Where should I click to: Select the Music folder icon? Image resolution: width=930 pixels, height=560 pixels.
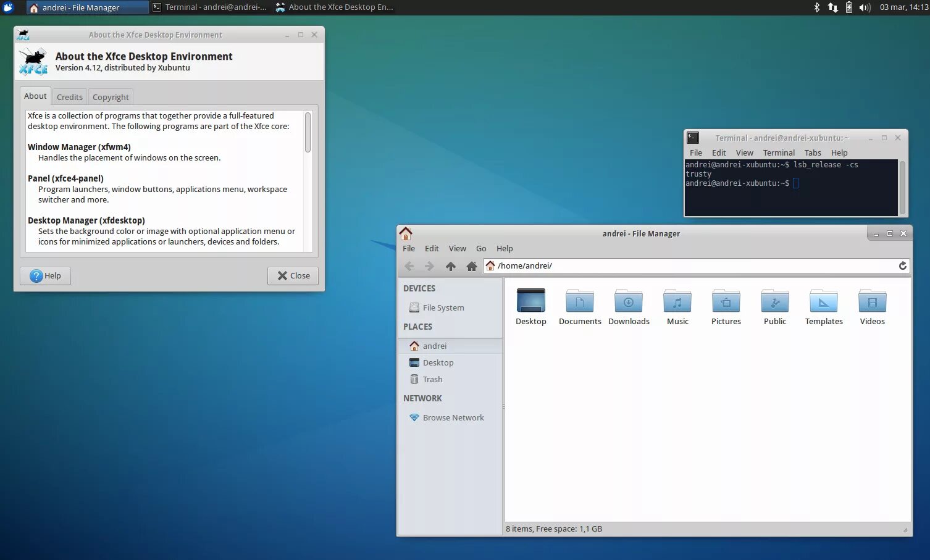coord(677,307)
